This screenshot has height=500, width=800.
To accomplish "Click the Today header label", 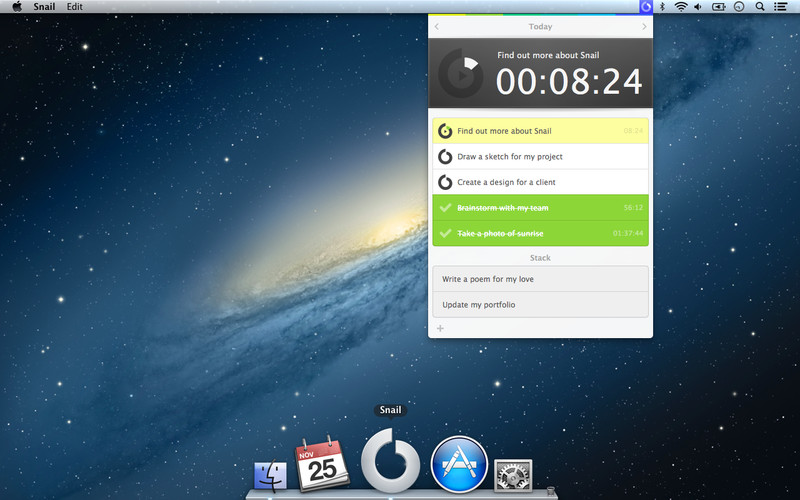I will pyautogui.click(x=540, y=27).
